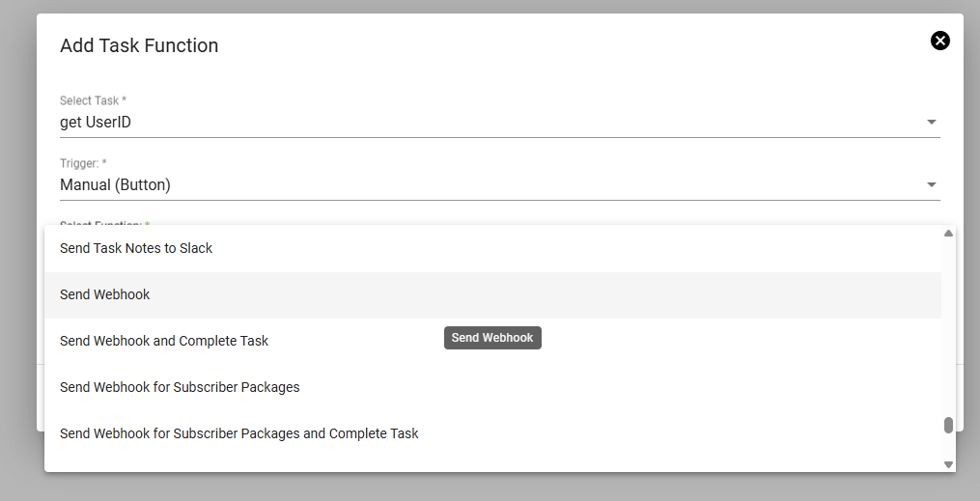980x501 pixels.
Task: Expand the Select Task dropdown arrow
Action: [x=932, y=122]
